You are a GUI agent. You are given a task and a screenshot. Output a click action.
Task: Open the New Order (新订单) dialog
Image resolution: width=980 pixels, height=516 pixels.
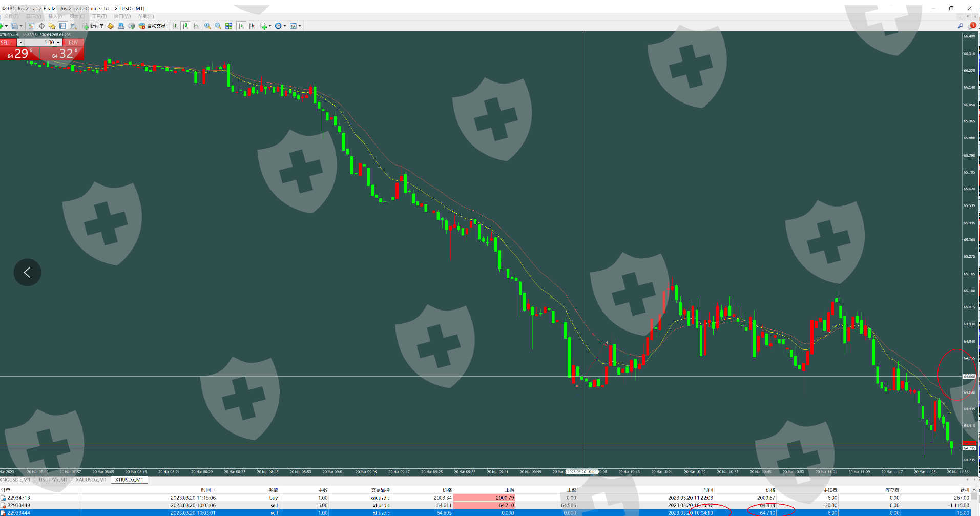(x=93, y=26)
